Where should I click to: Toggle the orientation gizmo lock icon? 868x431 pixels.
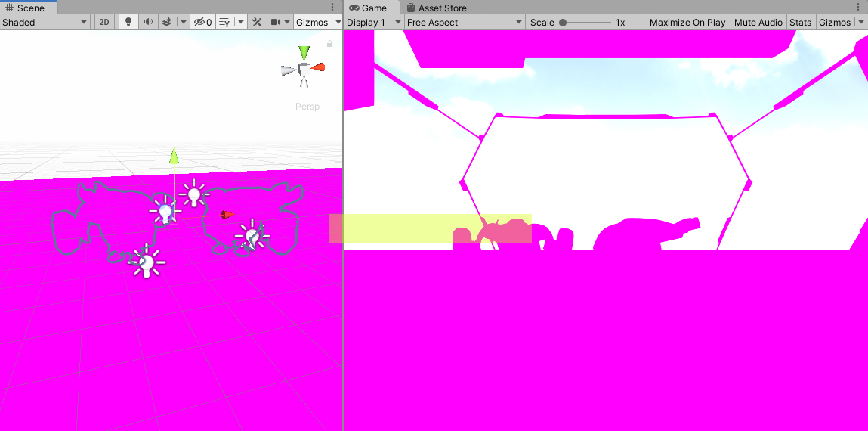[x=329, y=44]
